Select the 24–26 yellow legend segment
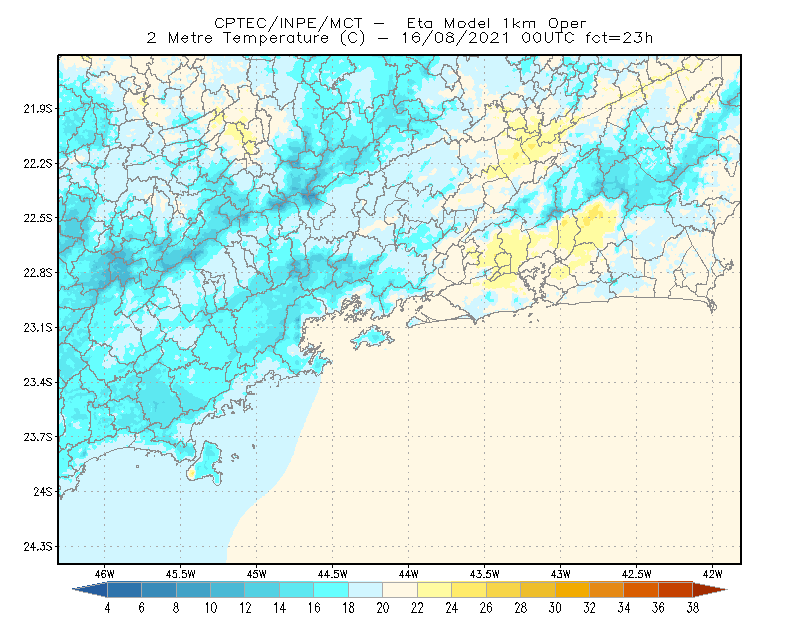 [469, 590]
